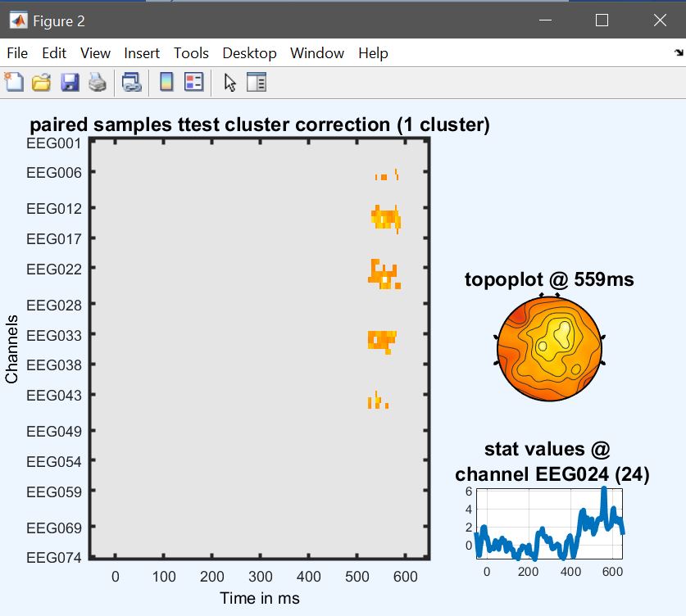Viewport: 686px width, 616px height.
Task: Open the Desktop menu
Action: pyautogui.click(x=249, y=53)
